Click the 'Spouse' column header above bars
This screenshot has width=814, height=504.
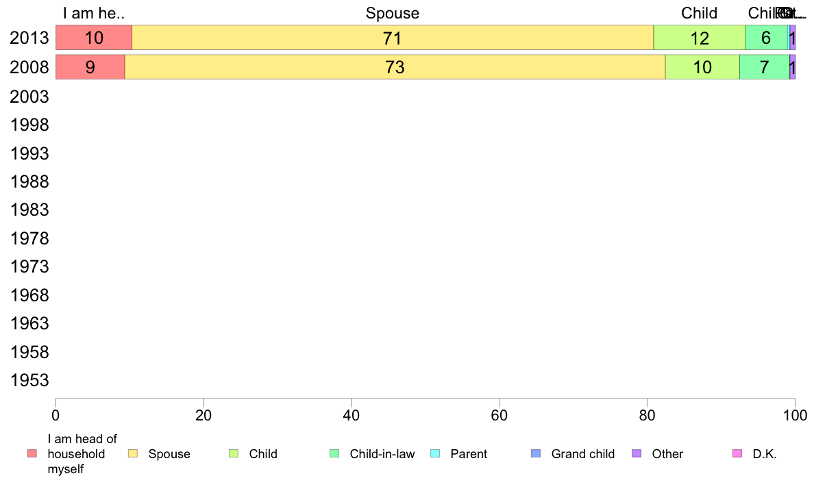[392, 13]
